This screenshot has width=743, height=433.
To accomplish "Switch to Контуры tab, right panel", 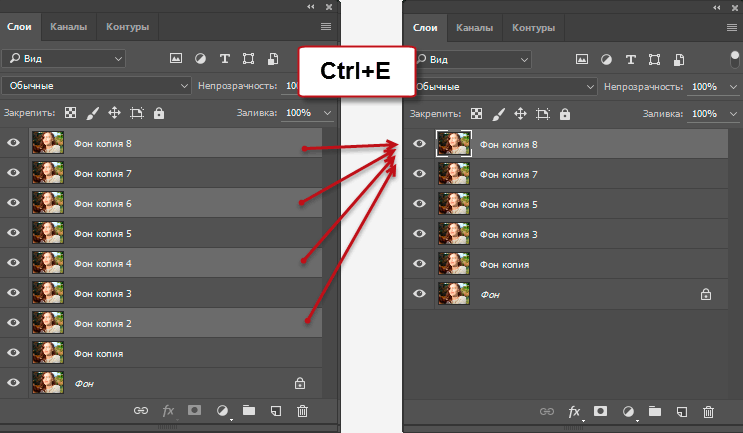I will pos(534,27).
